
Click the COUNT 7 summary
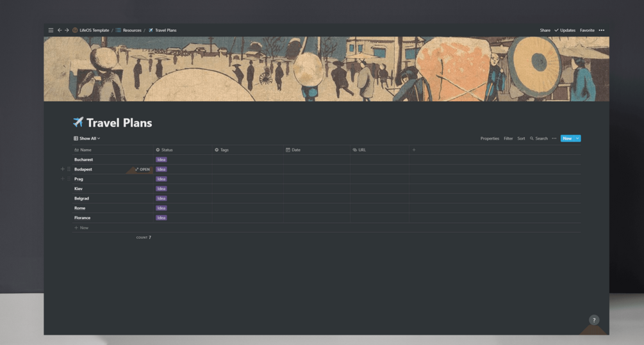pos(144,237)
